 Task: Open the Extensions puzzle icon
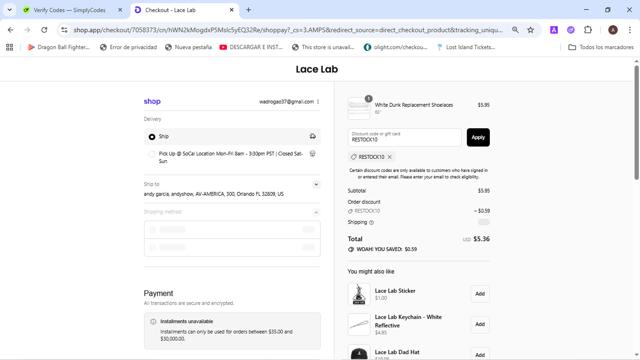588,30
